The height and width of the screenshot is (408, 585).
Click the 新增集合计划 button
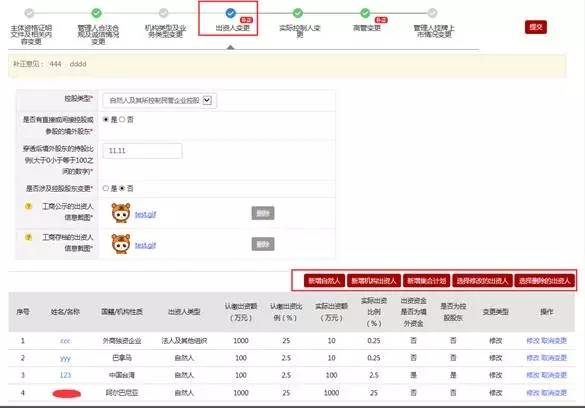426,280
